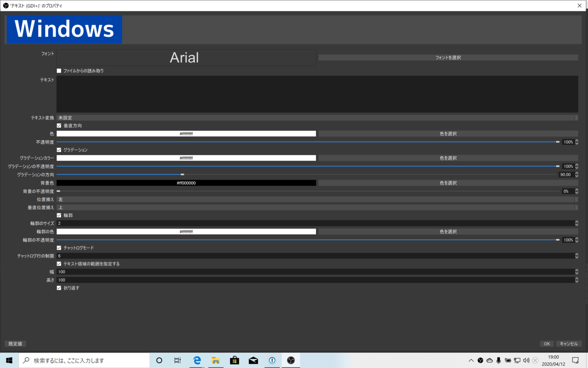Click the 輪郭の不透明度 slider
Screen dimensions: 588x368
pos(308,240)
